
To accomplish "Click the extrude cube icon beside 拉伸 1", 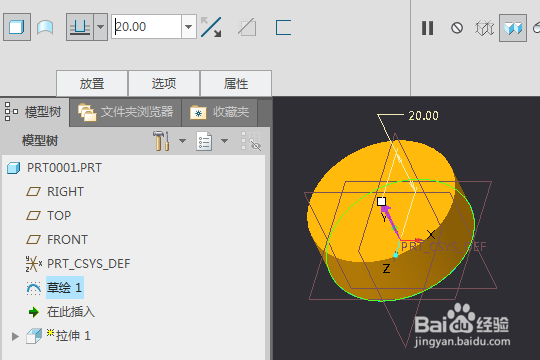I will [34, 336].
